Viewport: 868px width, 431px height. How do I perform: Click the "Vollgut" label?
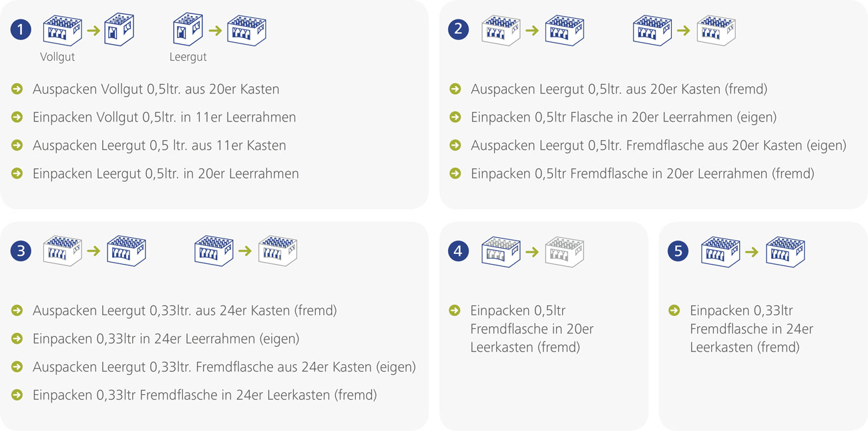pyautogui.click(x=57, y=57)
